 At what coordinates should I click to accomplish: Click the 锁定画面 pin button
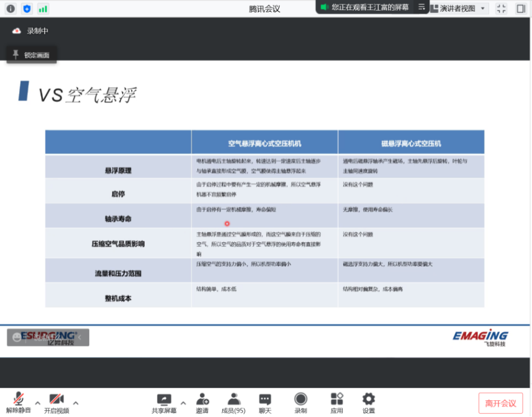[32, 55]
